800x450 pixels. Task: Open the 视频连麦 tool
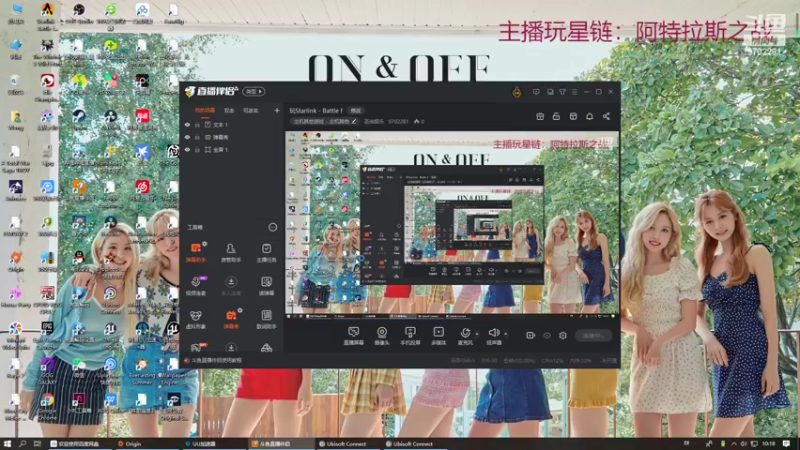pos(195,286)
